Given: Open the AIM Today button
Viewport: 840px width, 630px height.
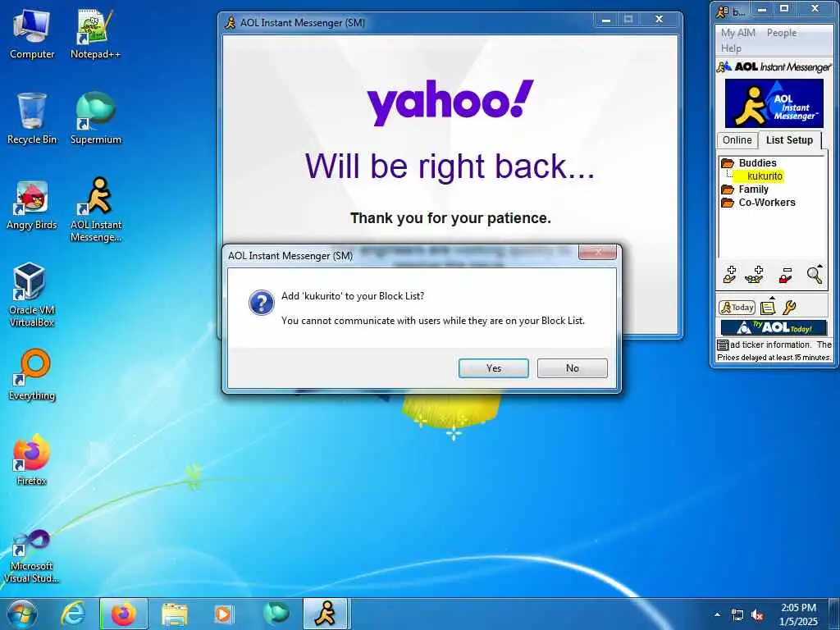Looking at the screenshot, I should tap(737, 308).
